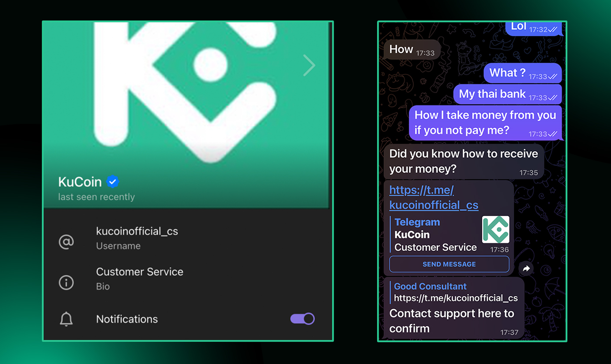Click the @ username icon
The image size is (611, 364).
pos(66,242)
